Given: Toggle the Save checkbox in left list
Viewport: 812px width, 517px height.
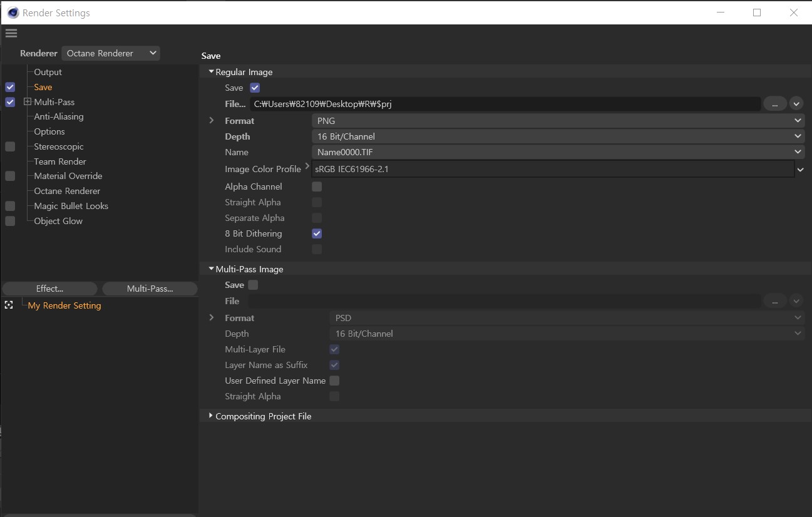Looking at the screenshot, I should [10, 87].
